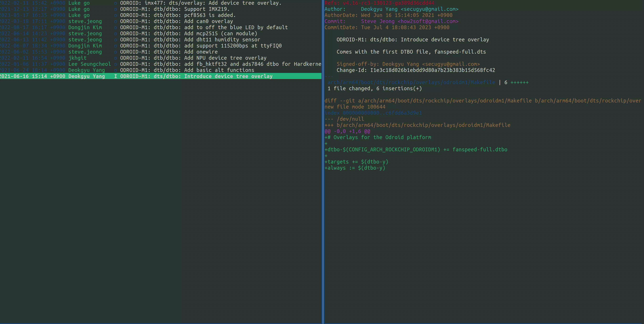
Task: Click the Refs line in diff pane
Action: [379, 3]
